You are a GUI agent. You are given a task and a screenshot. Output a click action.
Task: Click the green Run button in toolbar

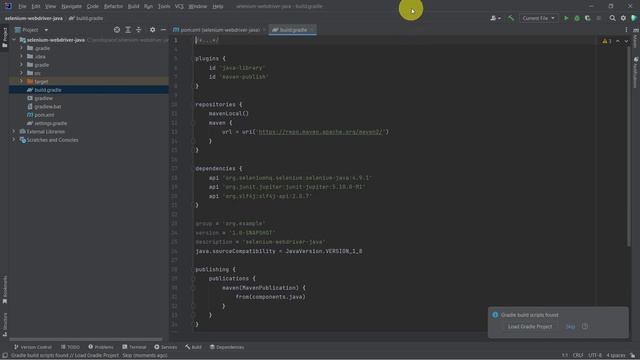(x=566, y=18)
